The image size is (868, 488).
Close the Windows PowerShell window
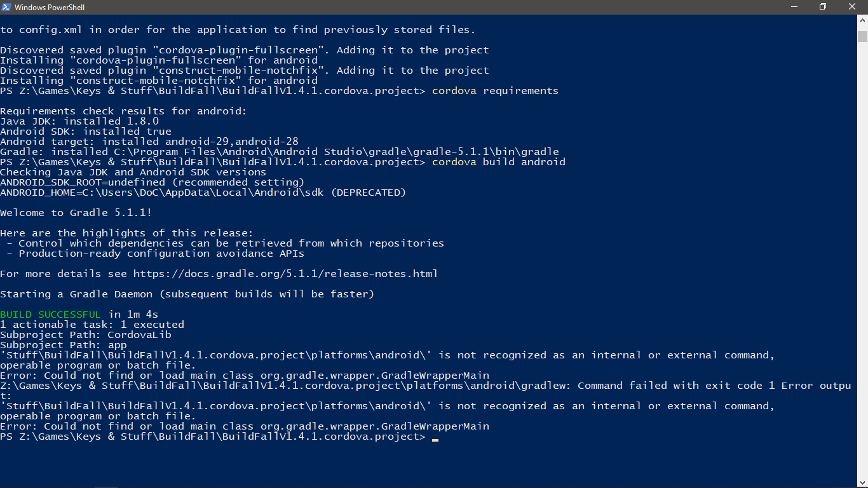(x=853, y=7)
